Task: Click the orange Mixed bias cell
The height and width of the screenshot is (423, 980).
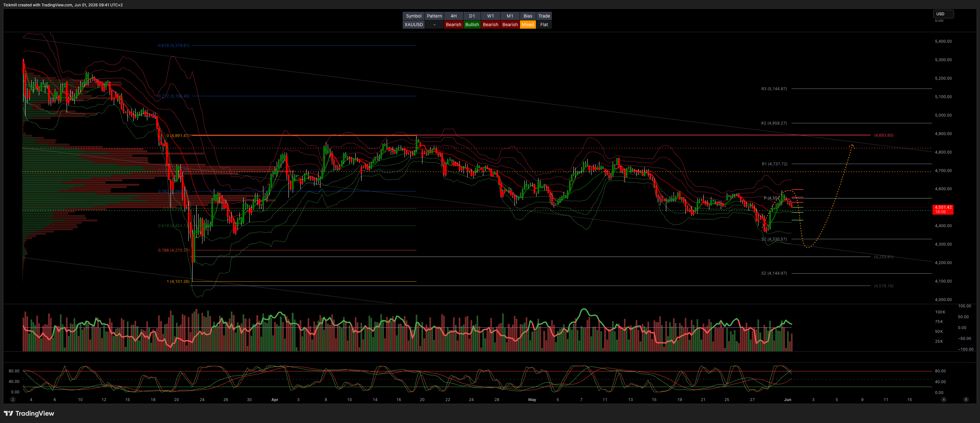Action: (528, 25)
